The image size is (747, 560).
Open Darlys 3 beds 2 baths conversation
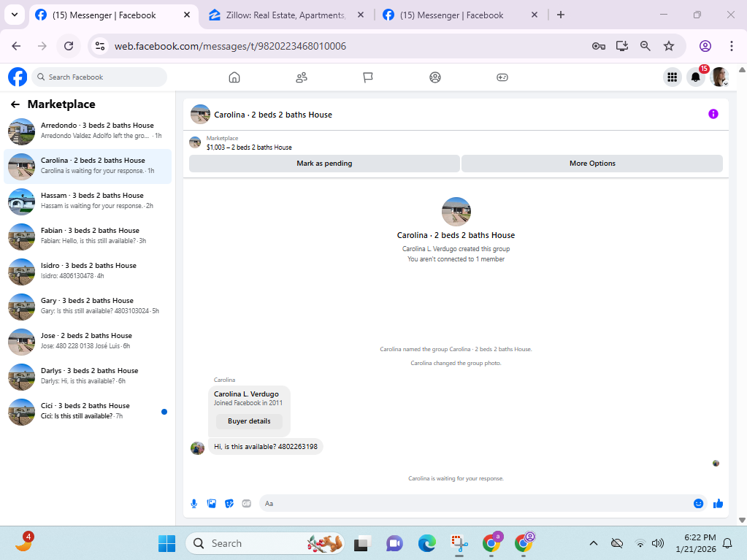[x=88, y=377]
